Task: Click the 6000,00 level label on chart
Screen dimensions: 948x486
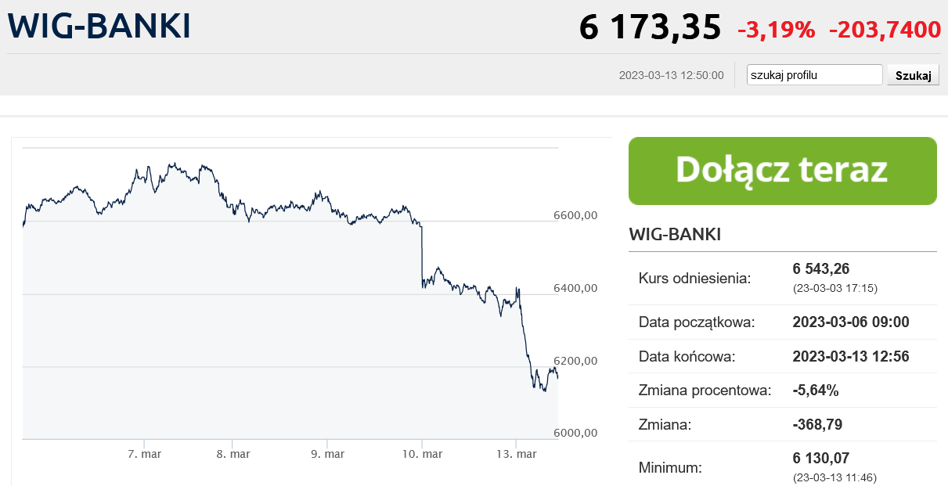Action: (x=575, y=433)
